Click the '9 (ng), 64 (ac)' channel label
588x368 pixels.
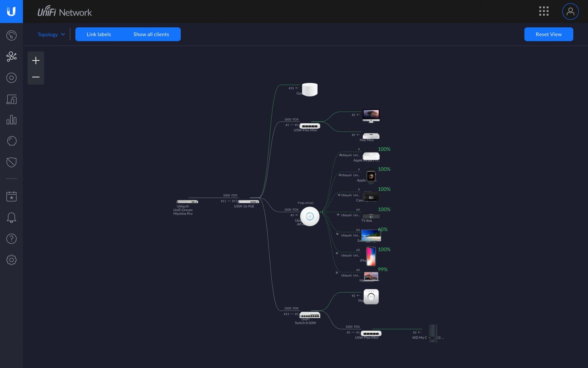(x=305, y=203)
